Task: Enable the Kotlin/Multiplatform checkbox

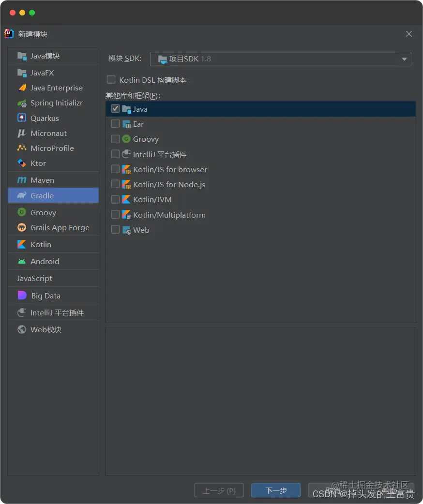Action: tap(115, 214)
